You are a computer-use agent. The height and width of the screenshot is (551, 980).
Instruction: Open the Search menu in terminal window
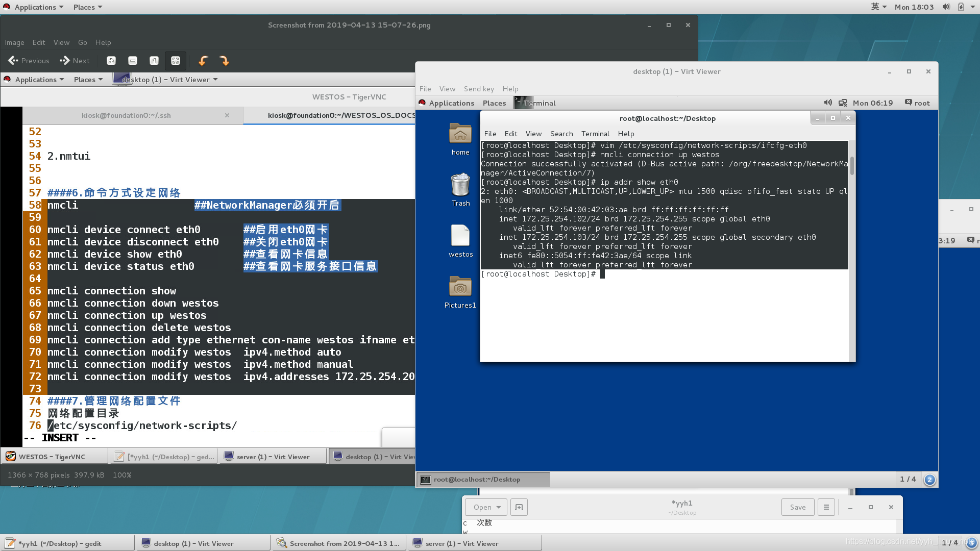(x=561, y=134)
